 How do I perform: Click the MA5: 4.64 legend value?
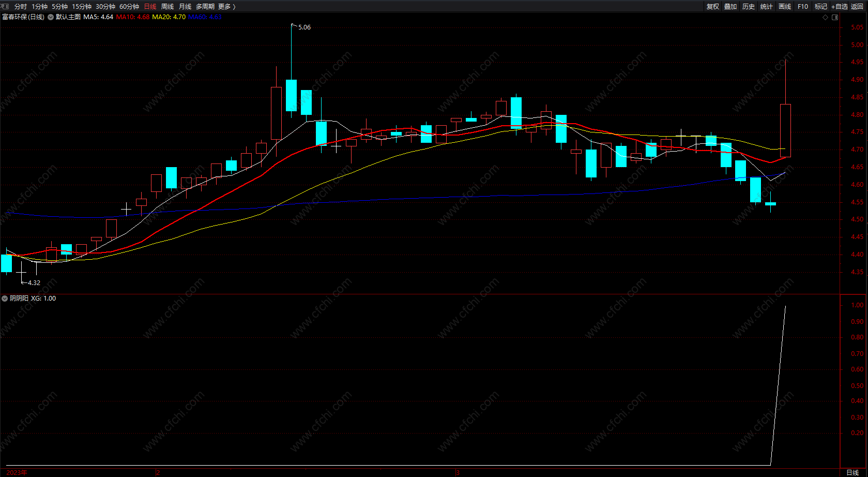point(98,17)
